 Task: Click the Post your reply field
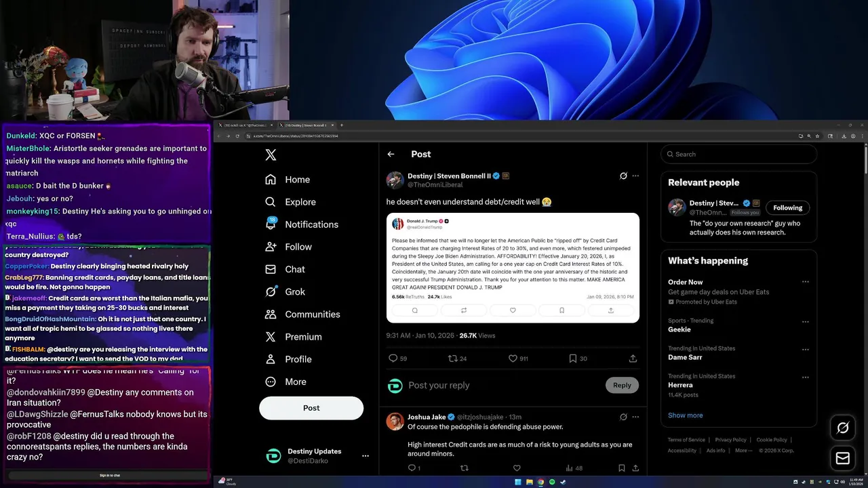[x=502, y=385]
